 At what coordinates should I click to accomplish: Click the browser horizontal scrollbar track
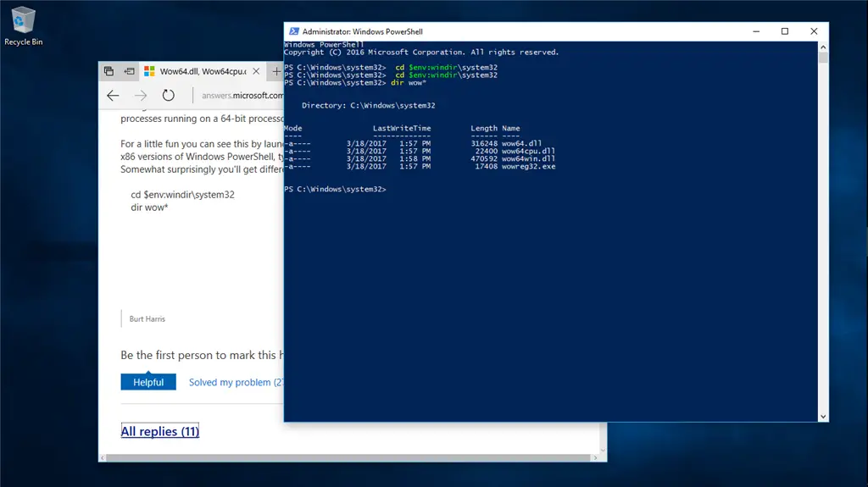click(348, 457)
